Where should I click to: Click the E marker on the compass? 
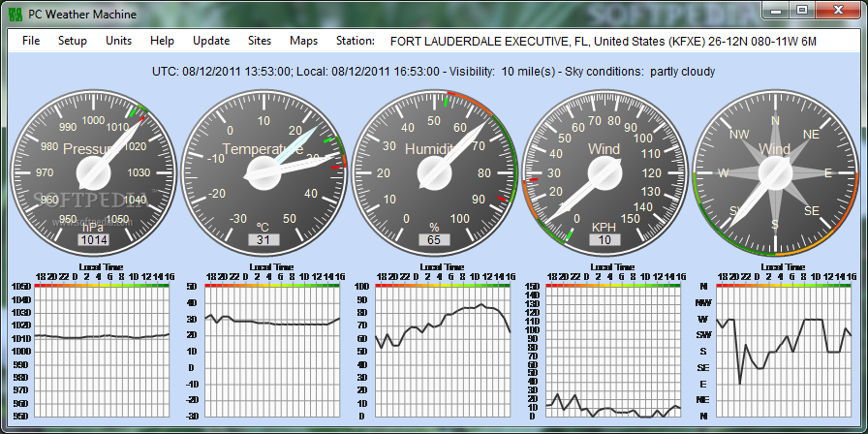coord(828,173)
